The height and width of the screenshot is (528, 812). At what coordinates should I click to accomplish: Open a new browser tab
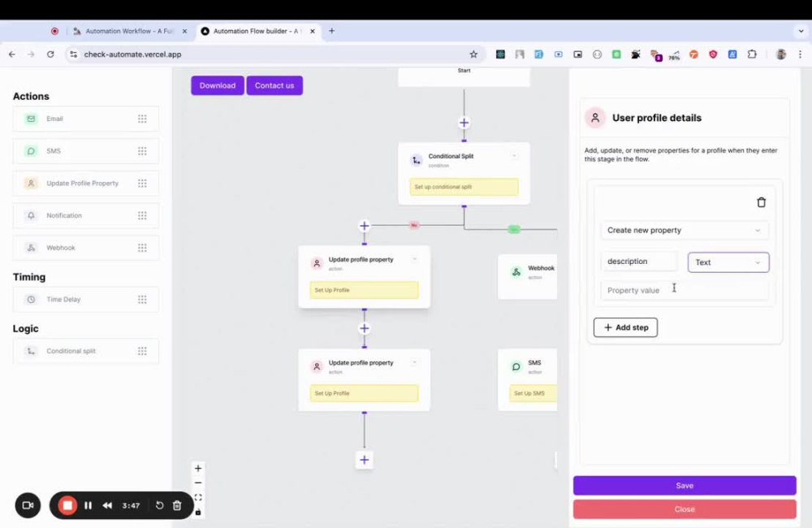point(332,31)
